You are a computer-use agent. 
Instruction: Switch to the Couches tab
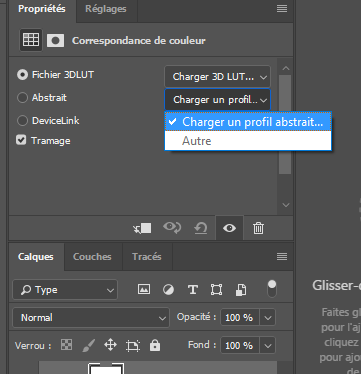tap(92, 257)
